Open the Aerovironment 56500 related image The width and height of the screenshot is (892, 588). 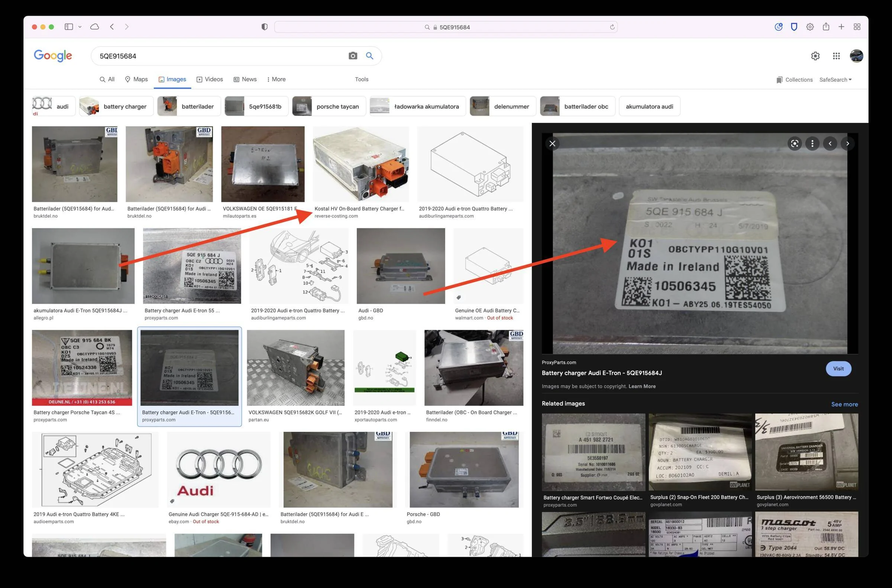(x=807, y=452)
